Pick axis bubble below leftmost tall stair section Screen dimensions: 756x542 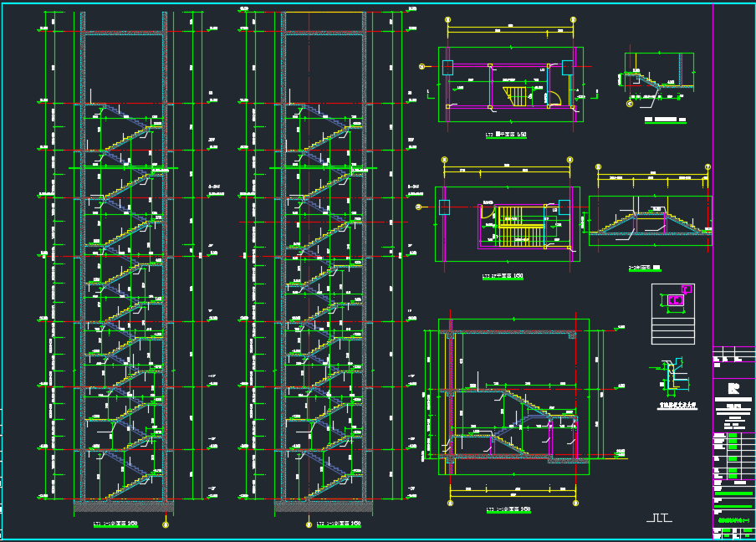166,524
